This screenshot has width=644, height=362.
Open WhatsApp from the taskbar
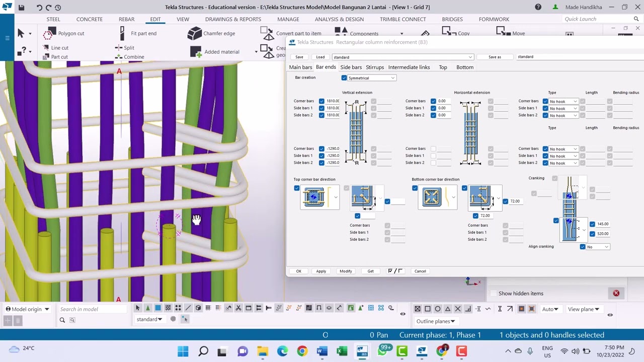click(x=382, y=351)
